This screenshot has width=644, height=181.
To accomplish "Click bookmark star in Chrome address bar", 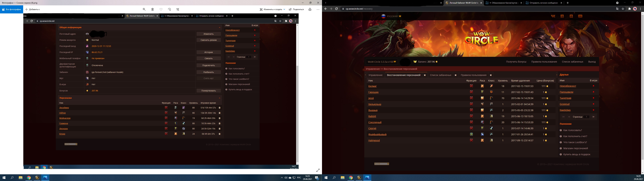I will [x=623, y=9].
